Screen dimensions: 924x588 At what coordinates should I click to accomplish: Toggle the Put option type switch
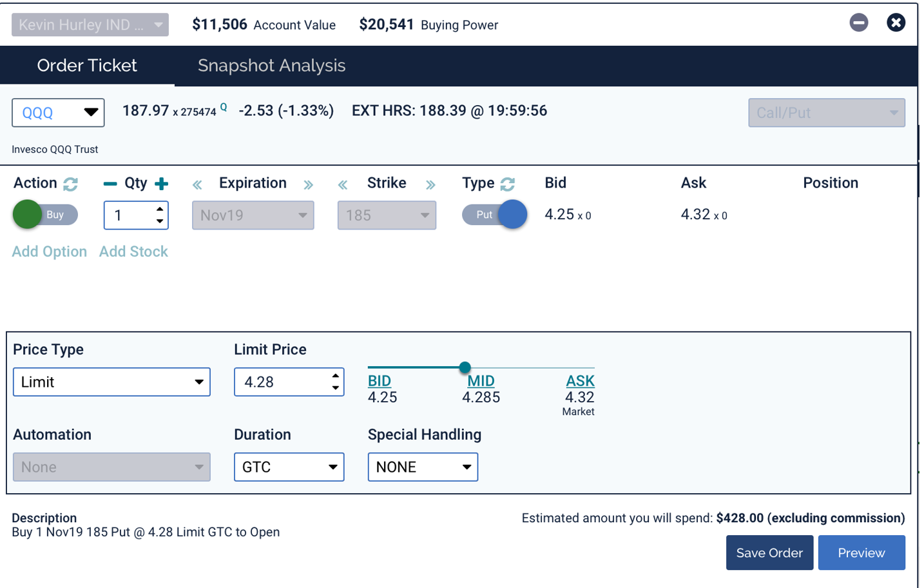[x=494, y=215]
